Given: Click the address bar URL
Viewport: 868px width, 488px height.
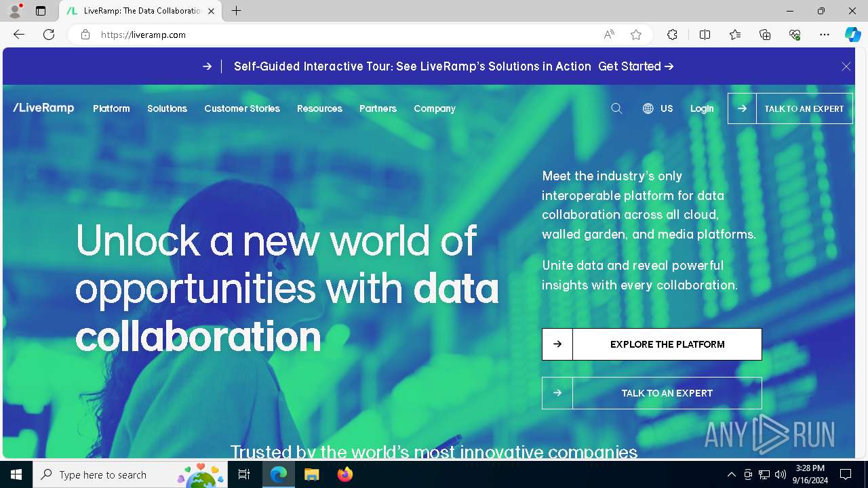Looking at the screenshot, I should [143, 35].
